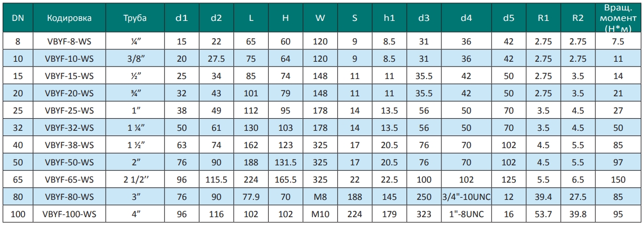Select the 77.9 value in L column
This screenshot has height=225, width=644.
pyautogui.click(x=251, y=197)
